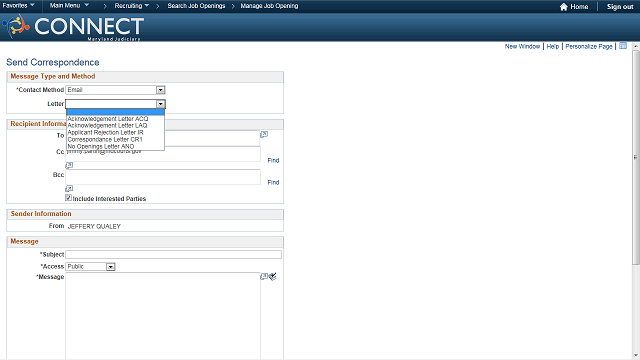Click Find next to Bcc field
The height and width of the screenshot is (360, 640).
tap(273, 182)
